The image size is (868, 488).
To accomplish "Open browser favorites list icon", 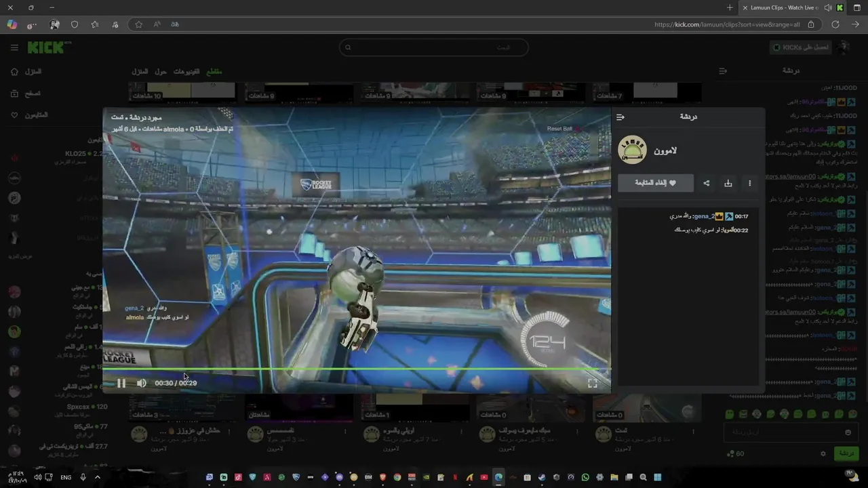I will coord(95,24).
